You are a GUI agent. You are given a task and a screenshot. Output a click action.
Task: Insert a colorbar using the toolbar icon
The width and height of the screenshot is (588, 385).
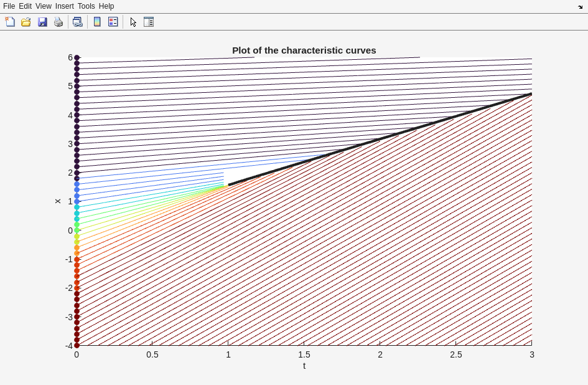pyautogui.click(x=97, y=22)
